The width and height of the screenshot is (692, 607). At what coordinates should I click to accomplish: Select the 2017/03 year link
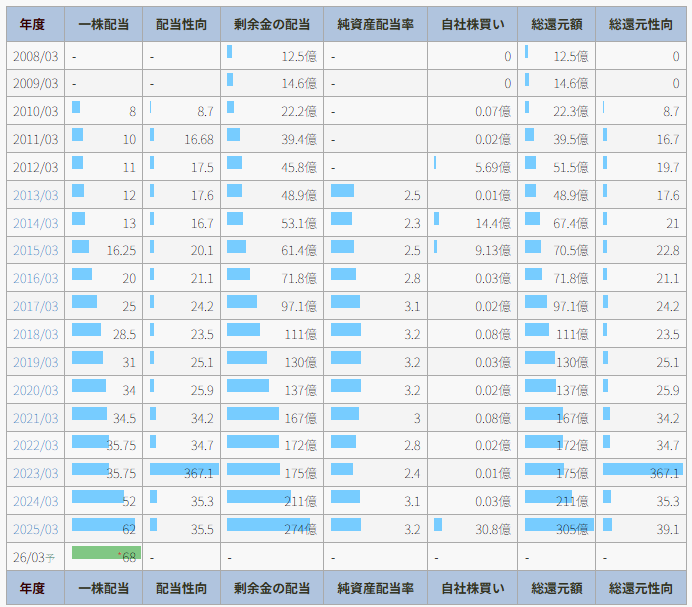click(x=35, y=306)
